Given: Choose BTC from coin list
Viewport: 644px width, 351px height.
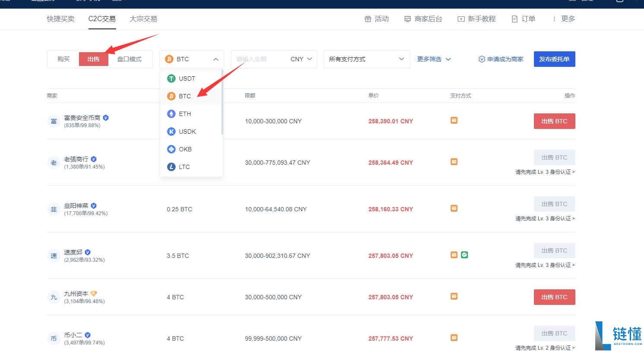Looking at the screenshot, I should click(x=191, y=96).
